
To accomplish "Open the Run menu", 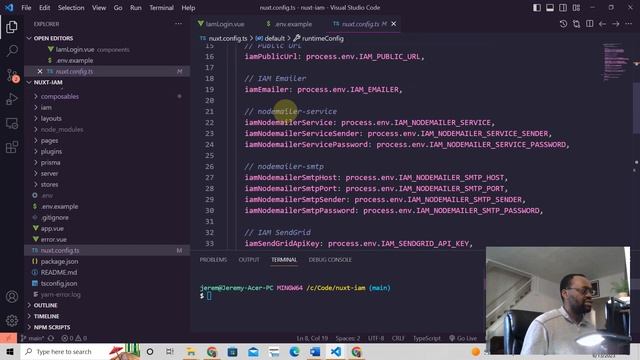I will pyautogui.click(x=136, y=8).
